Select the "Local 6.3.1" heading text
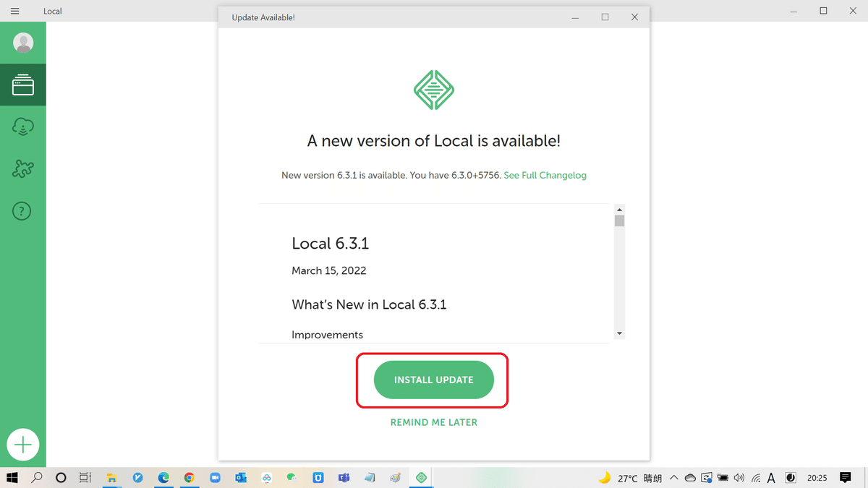The image size is (868, 488). click(x=331, y=244)
